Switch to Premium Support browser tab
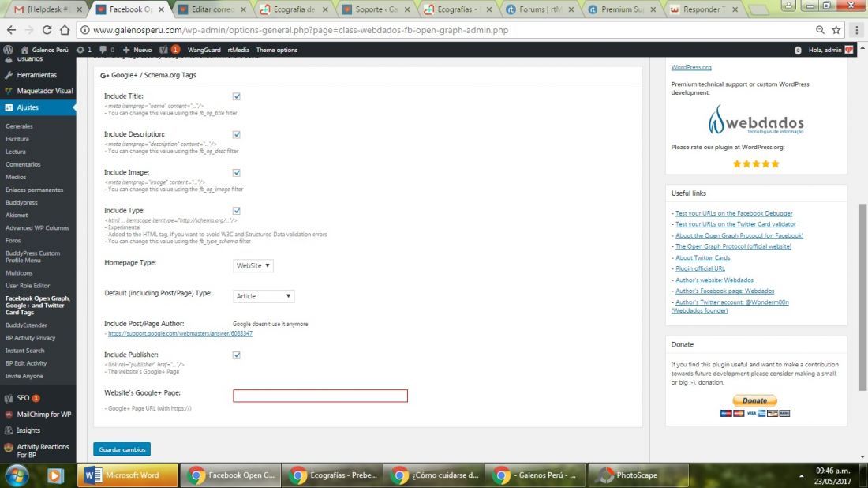 tap(622, 9)
